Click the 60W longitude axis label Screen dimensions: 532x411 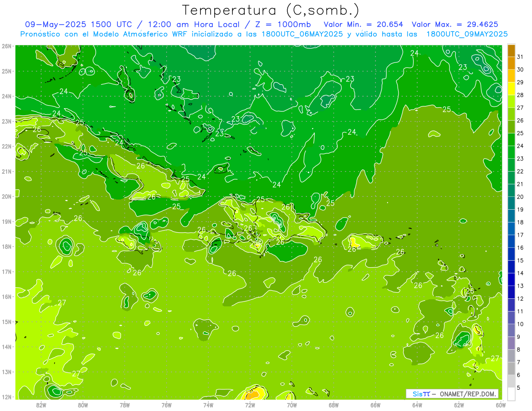tap(501, 405)
